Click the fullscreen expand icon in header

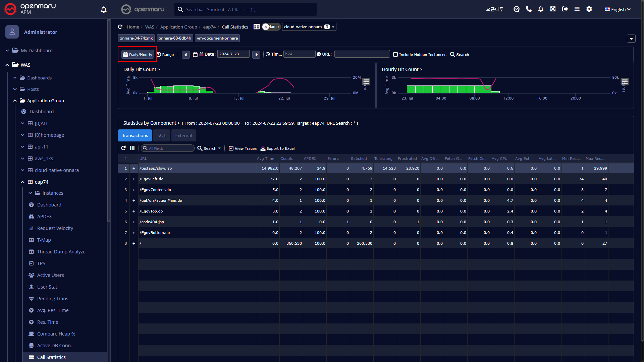553,9
